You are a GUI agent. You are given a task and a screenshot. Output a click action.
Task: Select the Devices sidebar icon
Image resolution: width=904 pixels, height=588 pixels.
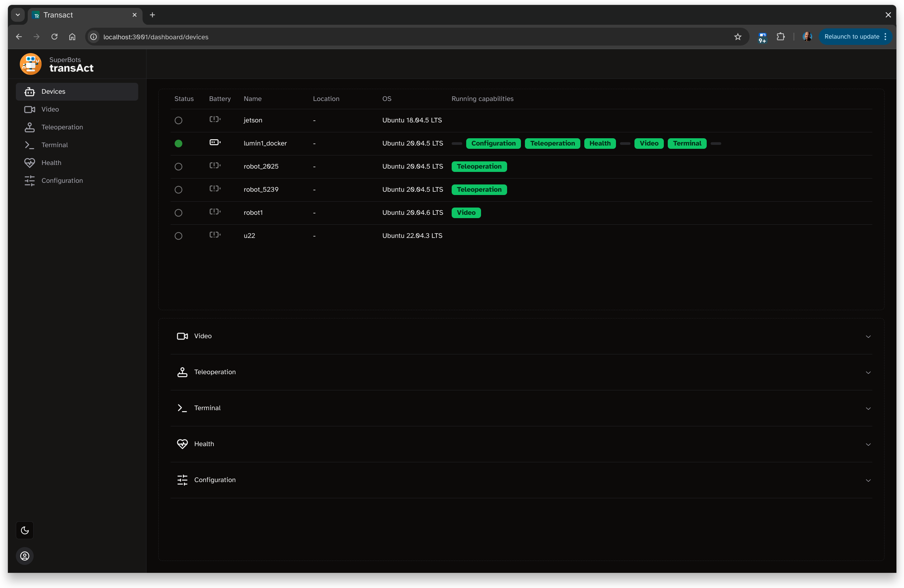click(30, 91)
